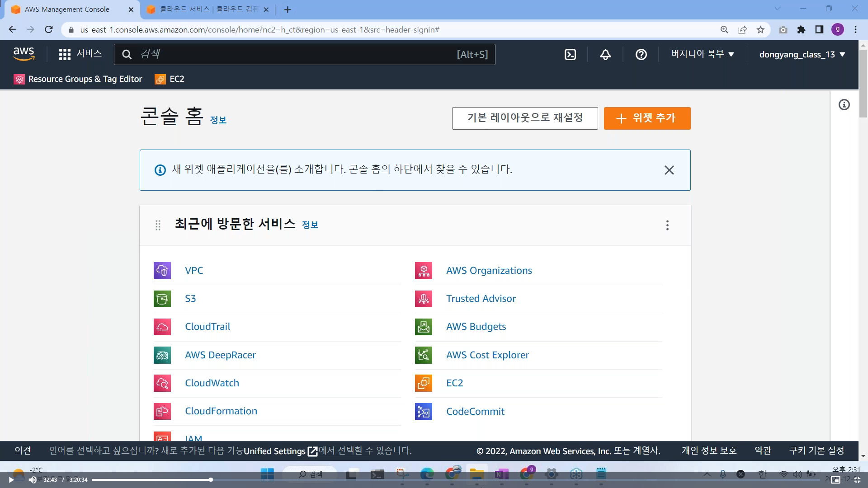Click the S3 bucket icon
This screenshot has width=868, height=488.
(x=162, y=299)
